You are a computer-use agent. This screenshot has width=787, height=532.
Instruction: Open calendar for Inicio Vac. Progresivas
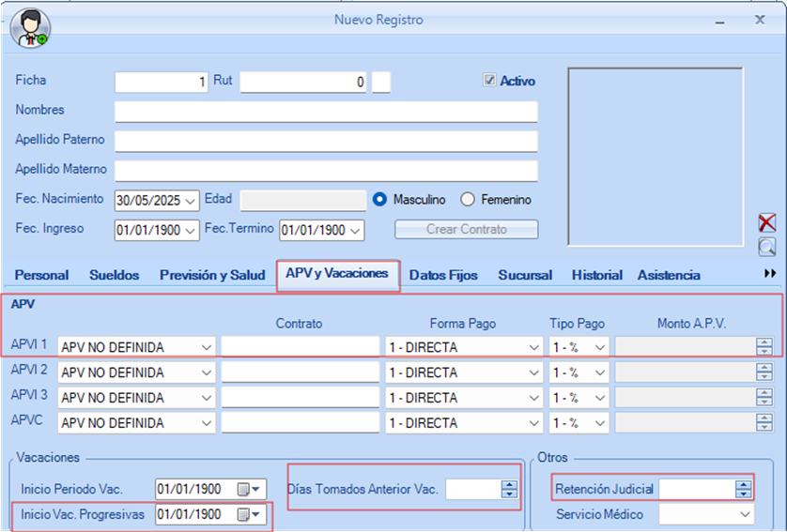[253, 514]
